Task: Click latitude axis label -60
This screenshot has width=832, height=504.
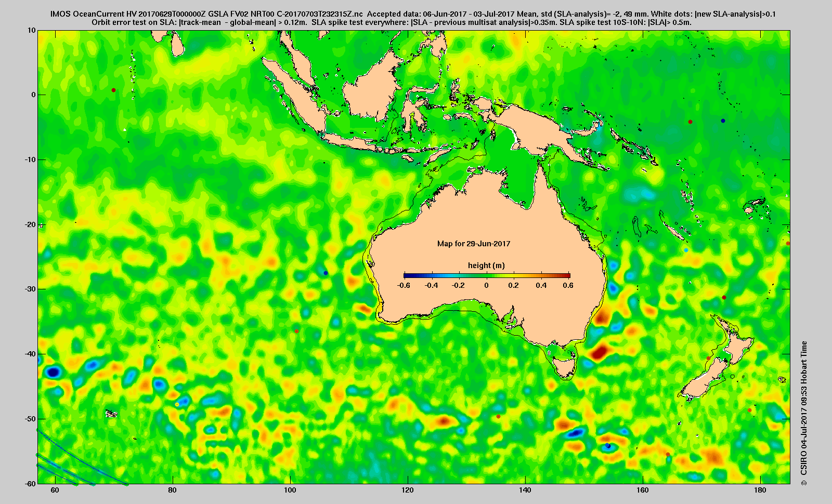Action: [x=31, y=483]
